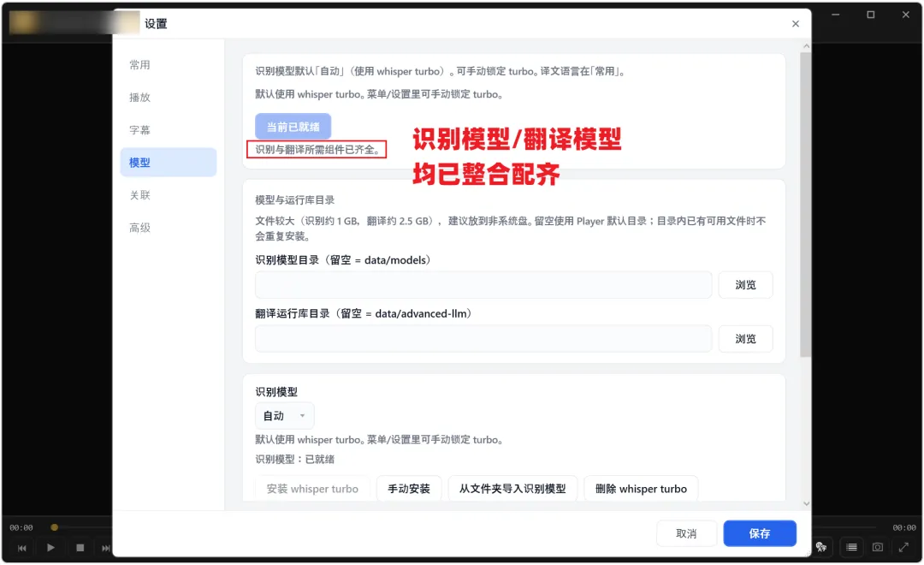Click the previous track icon in player

21,548
